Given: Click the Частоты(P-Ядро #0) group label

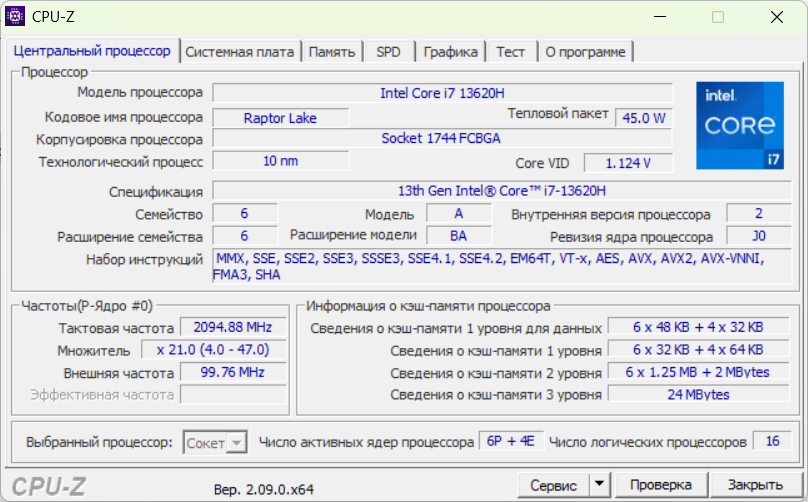Looking at the screenshot, I should pyautogui.click(x=87, y=306).
